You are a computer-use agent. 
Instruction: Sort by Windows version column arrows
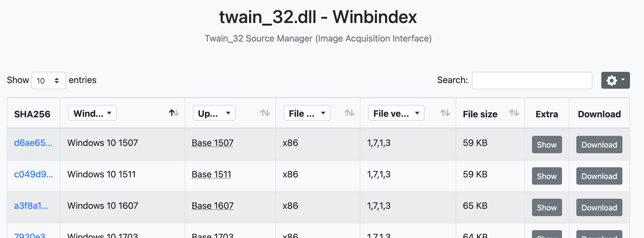pyautogui.click(x=174, y=113)
